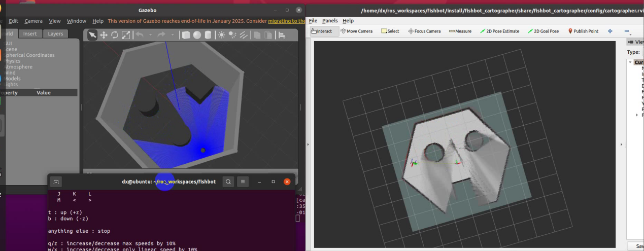Open the Panels menu in RViz
The height and width of the screenshot is (251, 644).
point(330,21)
